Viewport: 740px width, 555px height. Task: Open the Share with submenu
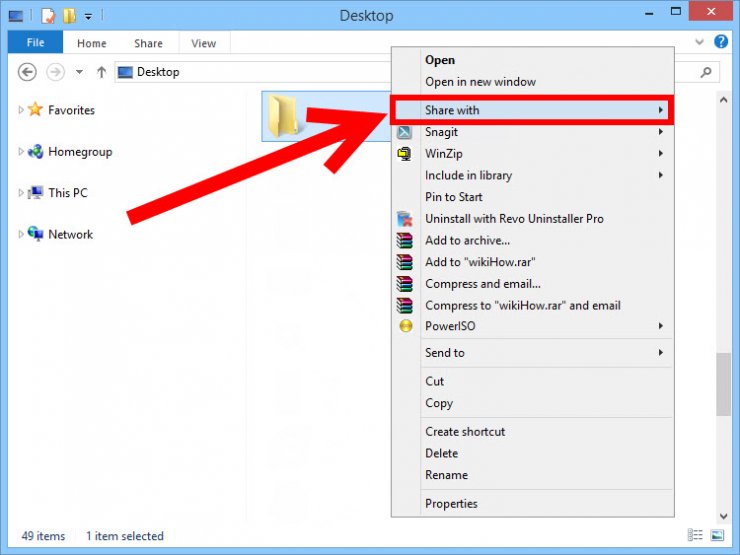click(x=532, y=110)
